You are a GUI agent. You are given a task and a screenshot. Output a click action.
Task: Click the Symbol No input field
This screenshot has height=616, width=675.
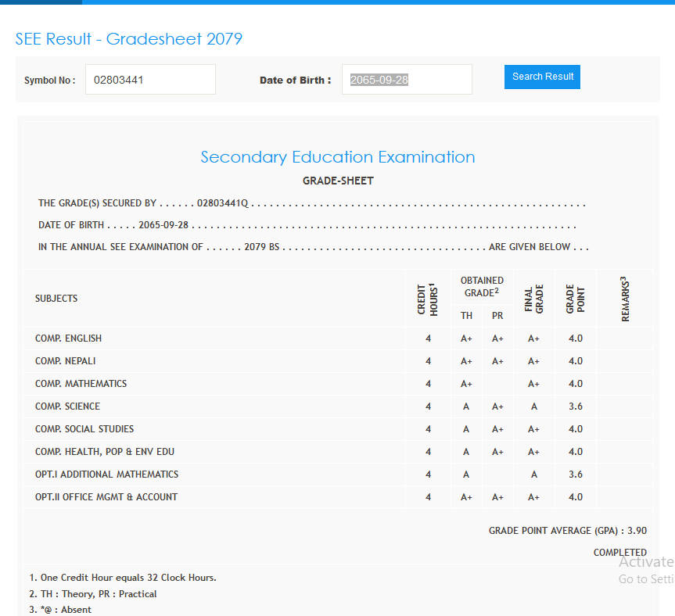150,80
